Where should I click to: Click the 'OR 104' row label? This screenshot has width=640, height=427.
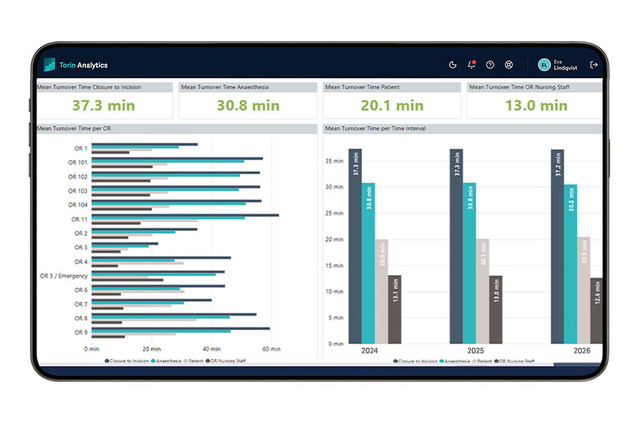pyautogui.click(x=78, y=205)
